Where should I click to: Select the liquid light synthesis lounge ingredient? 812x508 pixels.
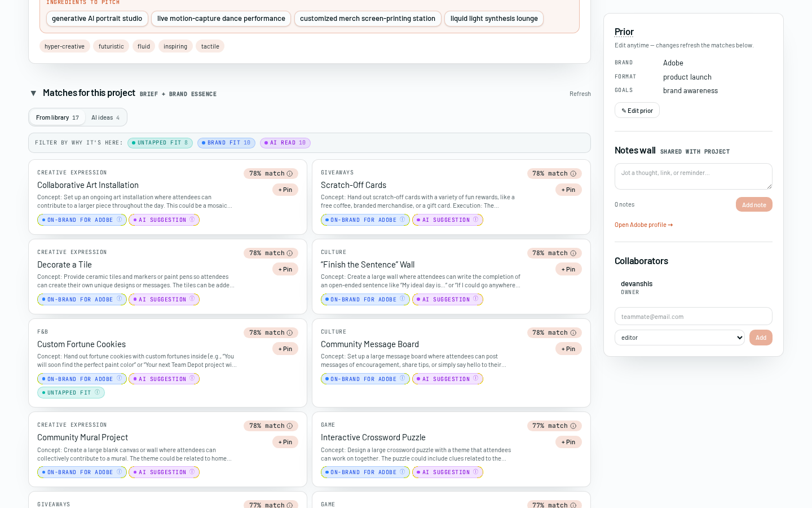(x=494, y=19)
